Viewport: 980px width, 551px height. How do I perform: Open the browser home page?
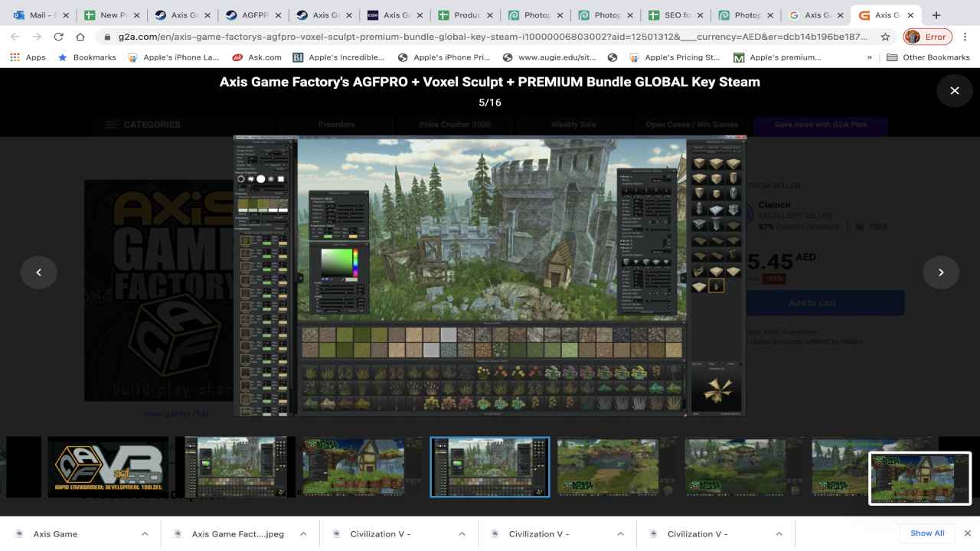[80, 37]
